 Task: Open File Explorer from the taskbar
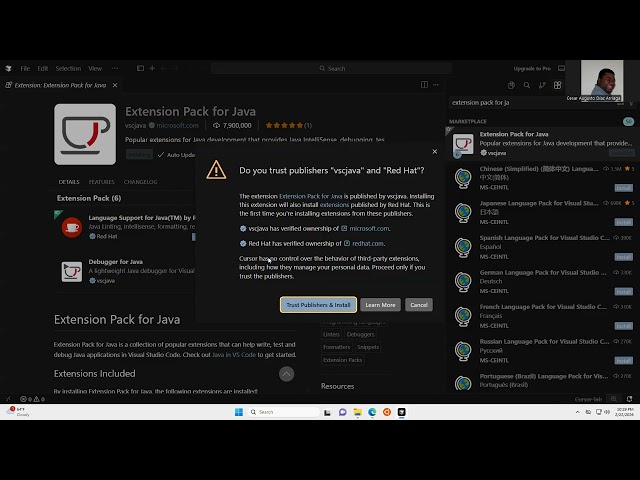(358, 412)
